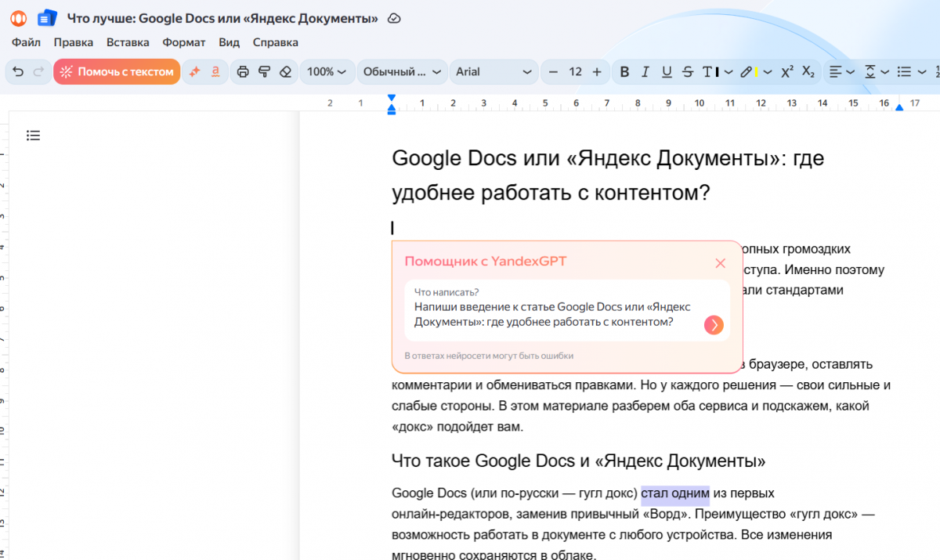Submit the YandexGPT prompt arrow button
The width and height of the screenshot is (940, 560).
click(x=713, y=324)
